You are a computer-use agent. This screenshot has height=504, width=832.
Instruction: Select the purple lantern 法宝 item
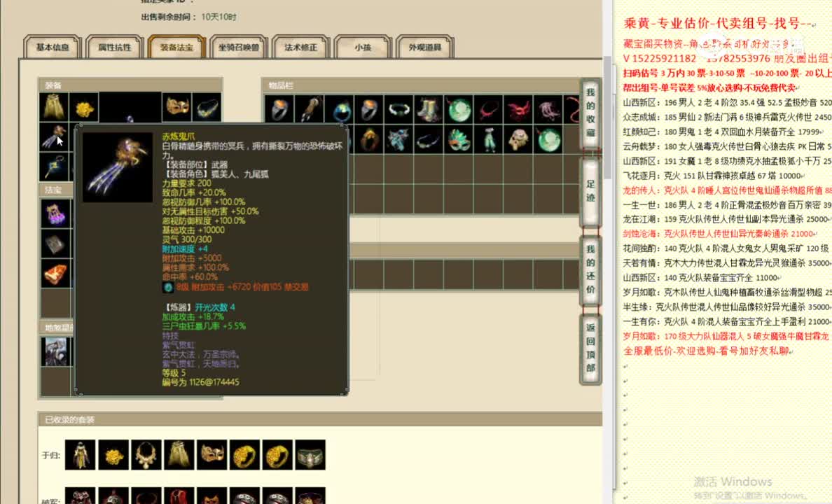(56, 213)
